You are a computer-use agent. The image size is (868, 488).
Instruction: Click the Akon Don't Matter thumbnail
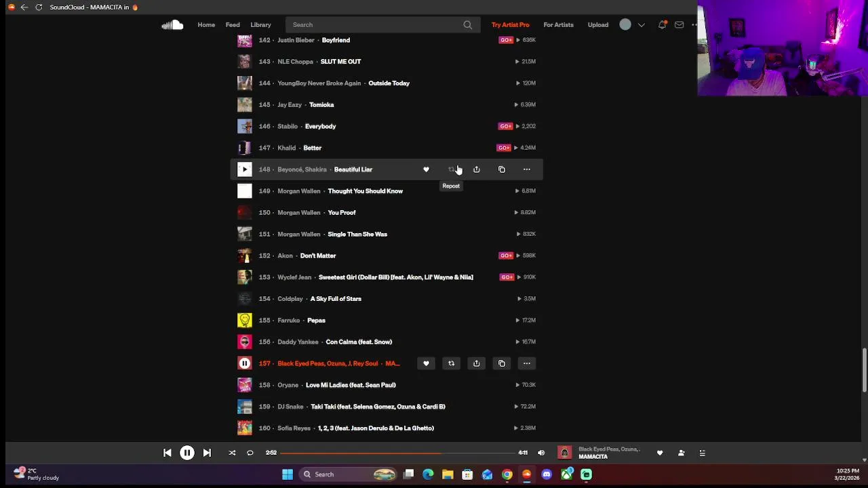(x=245, y=256)
